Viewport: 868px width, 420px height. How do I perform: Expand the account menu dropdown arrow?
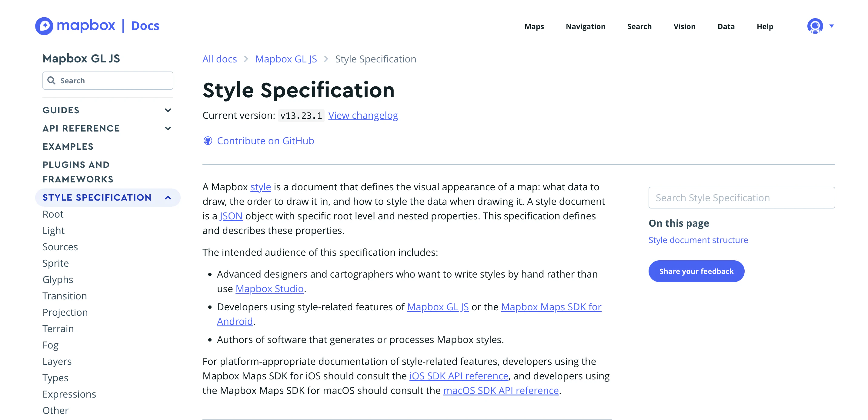tap(832, 26)
